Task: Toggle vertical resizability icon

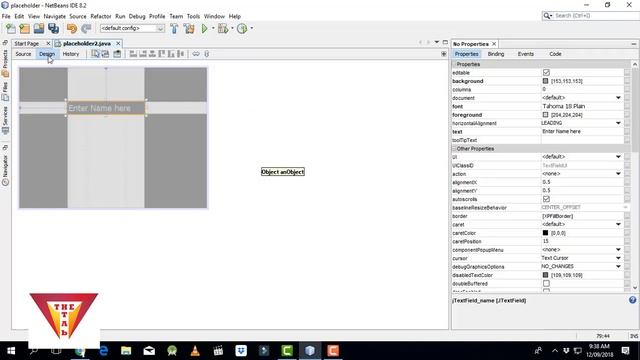Action: click(x=207, y=54)
